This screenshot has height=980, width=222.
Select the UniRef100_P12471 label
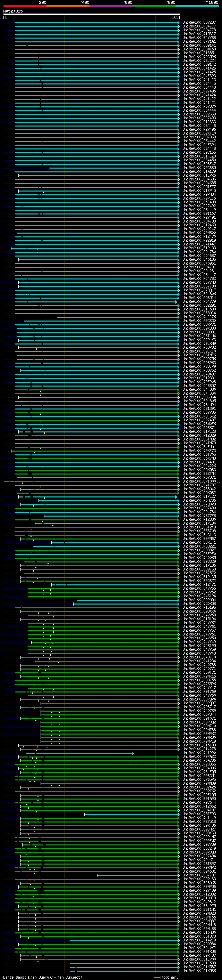click(199, 585)
